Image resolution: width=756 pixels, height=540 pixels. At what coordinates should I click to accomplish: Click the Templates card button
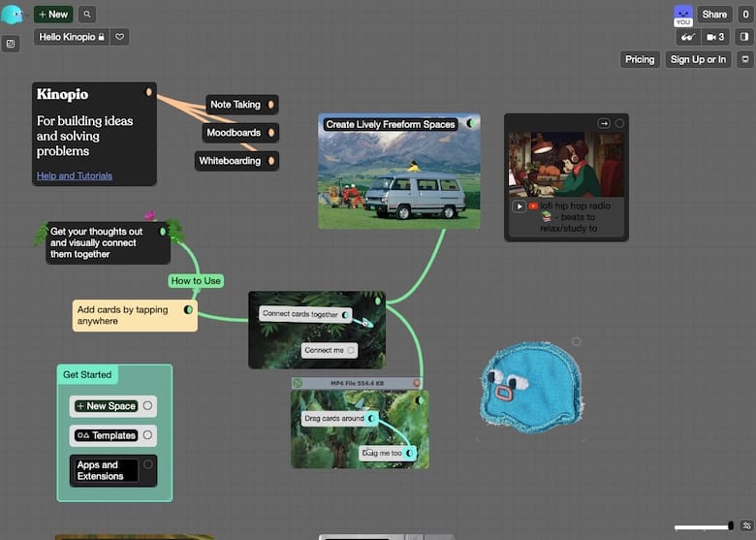coord(106,435)
